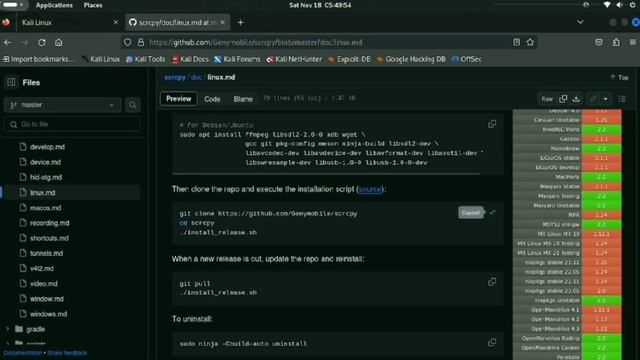Image resolution: width=640 pixels, height=360 pixels.
Task: Open shortcuts.md in the file tree
Action: [49, 238]
